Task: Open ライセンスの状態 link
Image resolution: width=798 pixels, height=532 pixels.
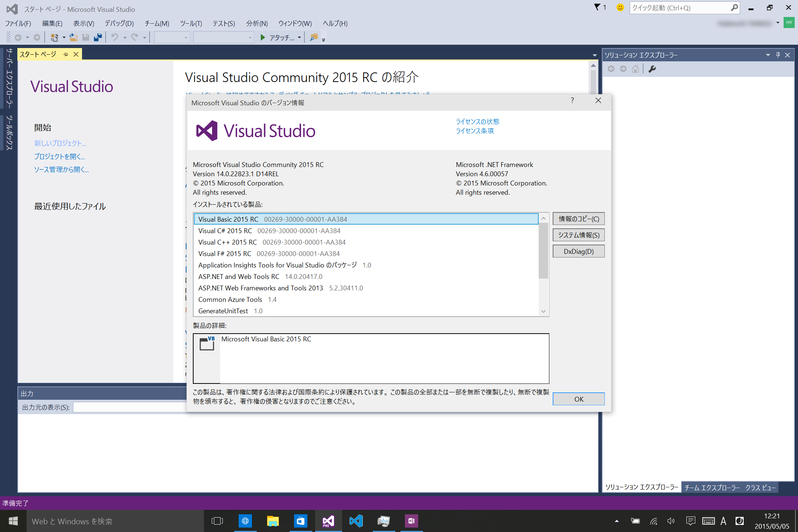Action: click(x=478, y=121)
